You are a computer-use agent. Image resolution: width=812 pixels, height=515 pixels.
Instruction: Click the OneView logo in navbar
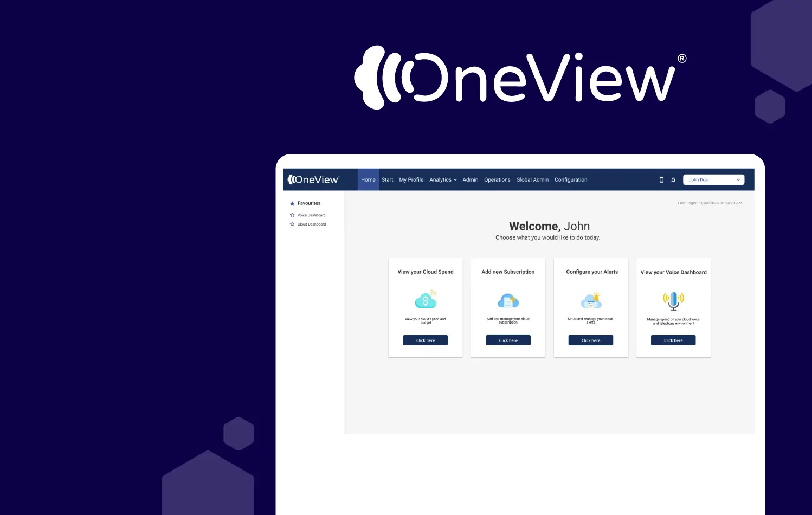coord(313,179)
